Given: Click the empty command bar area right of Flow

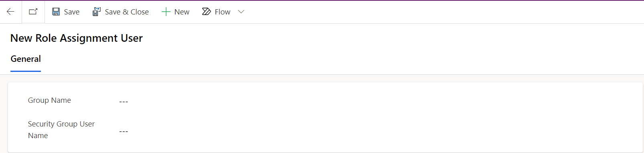Looking at the screenshot, I should pos(441,12).
